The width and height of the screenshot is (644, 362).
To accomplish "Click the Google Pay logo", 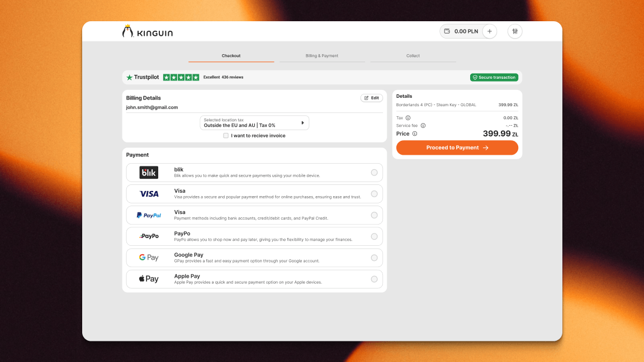I will 148,258.
